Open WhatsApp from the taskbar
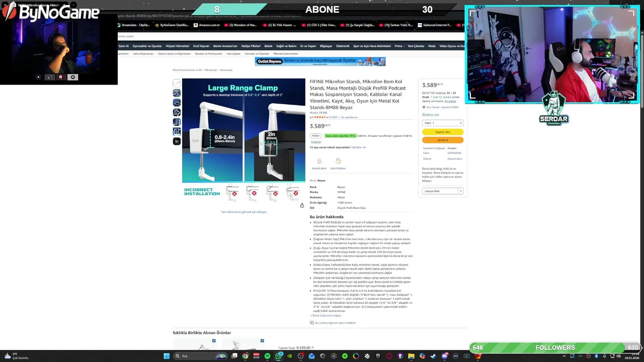Viewport: 644px width, 362px height. pos(278,356)
